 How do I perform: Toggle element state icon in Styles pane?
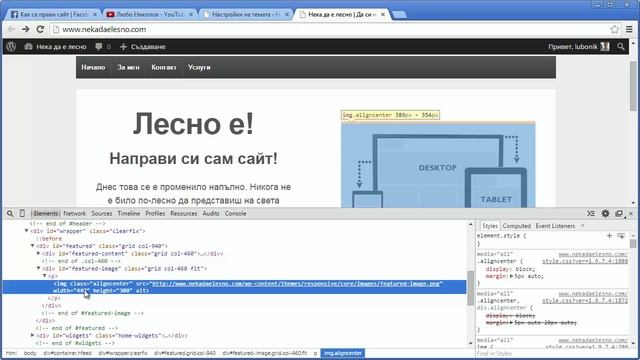621,236
